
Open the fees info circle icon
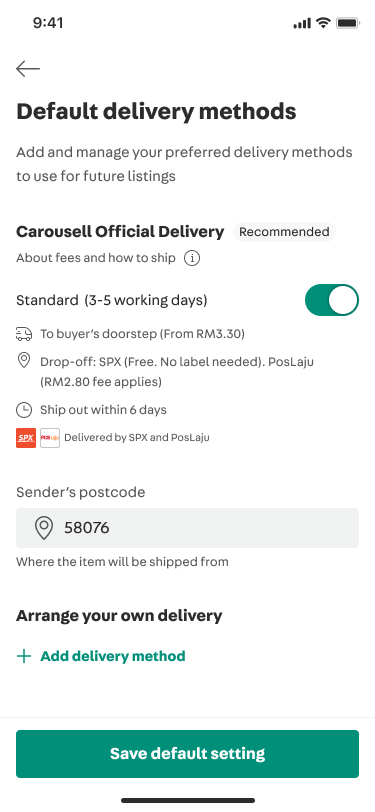tap(192, 258)
